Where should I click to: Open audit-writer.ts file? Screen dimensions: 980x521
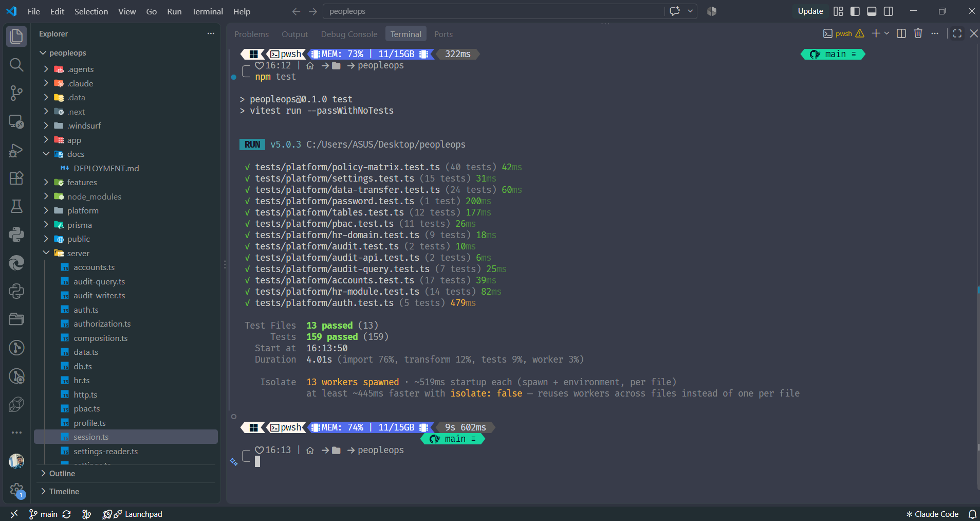pos(126,295)
